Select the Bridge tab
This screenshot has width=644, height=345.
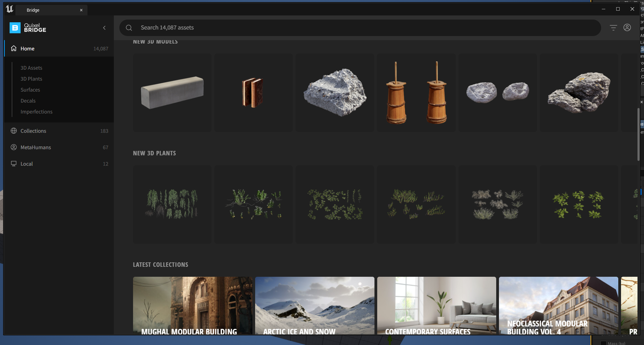point(51,10)
